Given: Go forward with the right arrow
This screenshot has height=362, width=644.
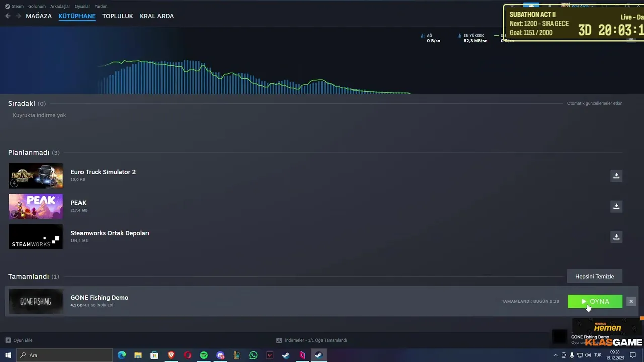Looking at the screenshot, I should [18, 16].
